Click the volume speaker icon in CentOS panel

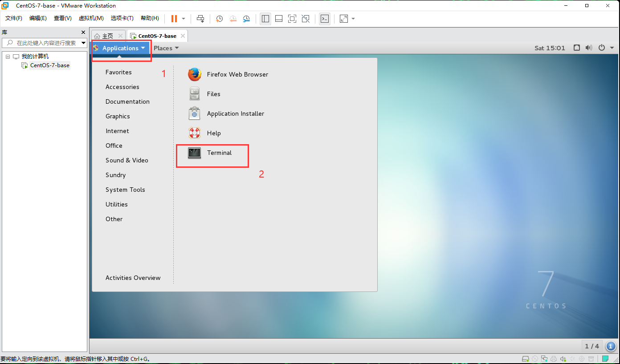[589, 48]
